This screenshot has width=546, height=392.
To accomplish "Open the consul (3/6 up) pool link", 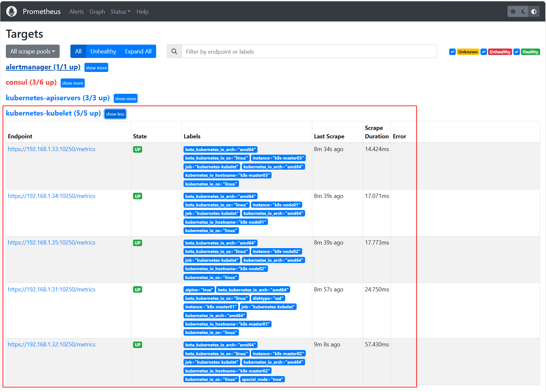I will [x=31, y=82].
